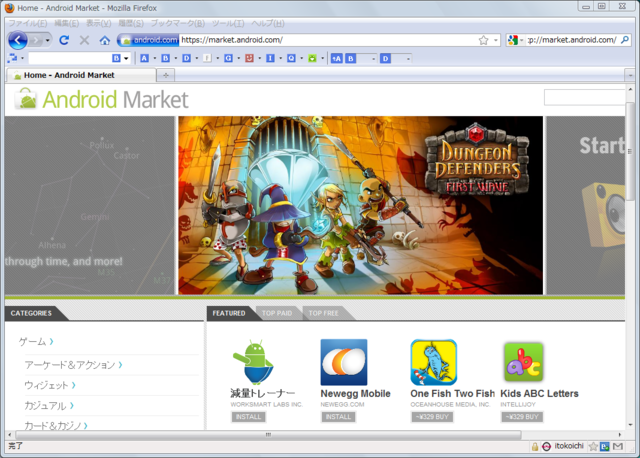The image size is (640, 458).
Task: Open the ファイル(F) menu
Action: [x=28, y=23]
